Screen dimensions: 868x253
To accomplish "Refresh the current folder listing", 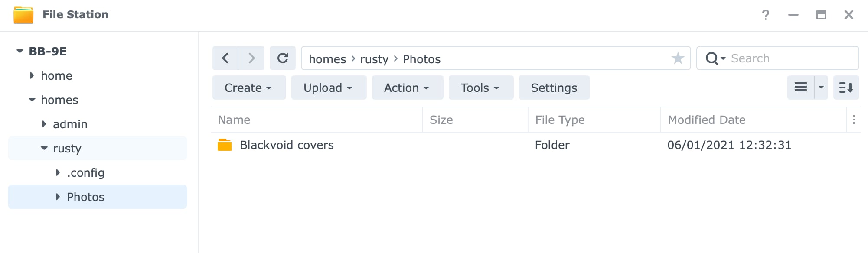I will point(283,58).
